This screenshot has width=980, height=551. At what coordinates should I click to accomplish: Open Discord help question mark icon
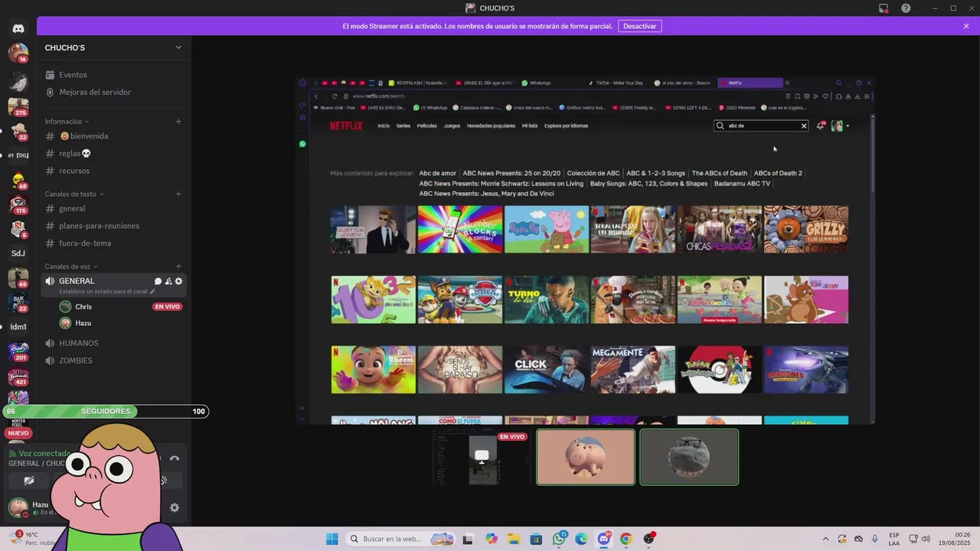906,8
